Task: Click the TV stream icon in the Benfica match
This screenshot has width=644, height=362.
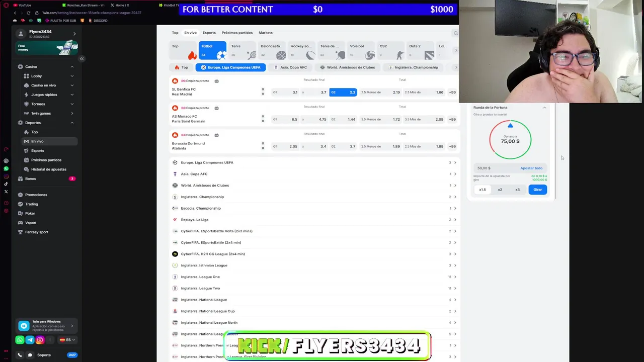Action: pyautogui.click(x=216, y=81)
